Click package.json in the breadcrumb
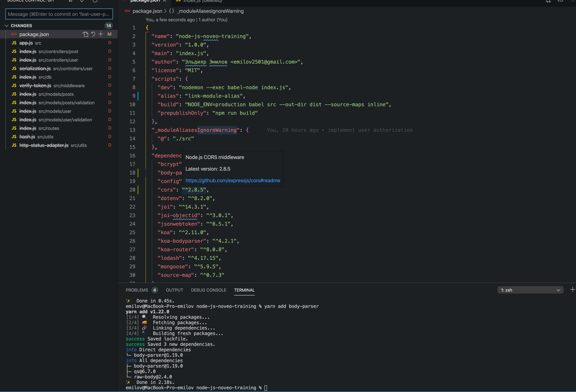 click(x=147, y=11)
